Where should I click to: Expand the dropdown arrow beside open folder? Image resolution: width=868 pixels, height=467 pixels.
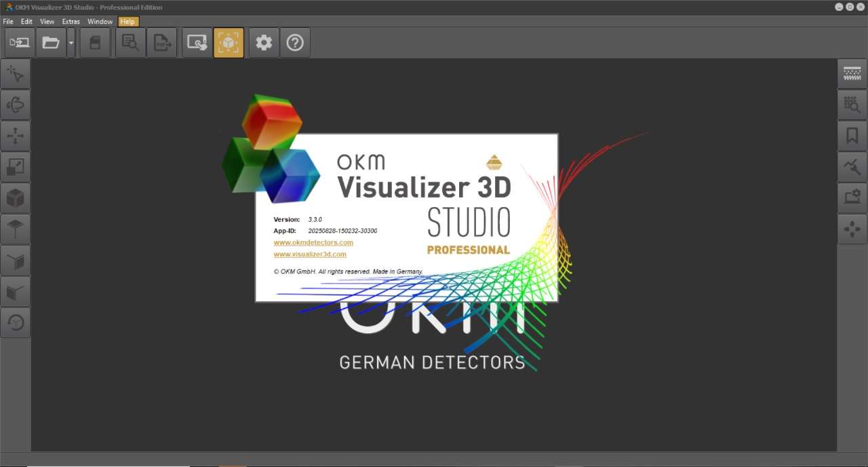(x=71, y=43)
